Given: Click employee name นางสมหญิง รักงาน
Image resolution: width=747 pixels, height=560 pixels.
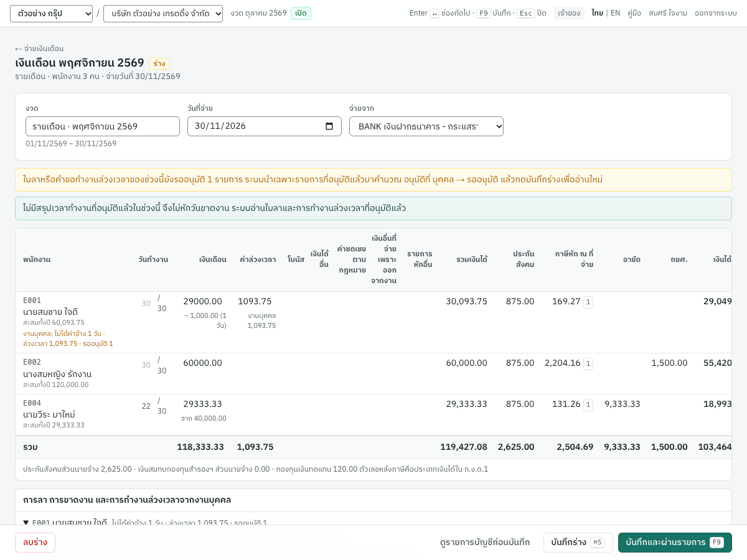Looking at the screenshot, I should click(57, 374).
